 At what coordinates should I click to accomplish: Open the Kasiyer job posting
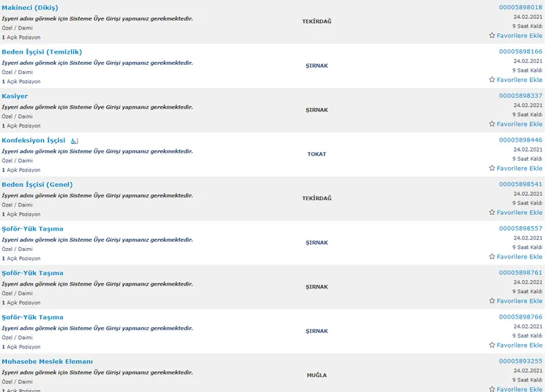click(x=15, y=96)
